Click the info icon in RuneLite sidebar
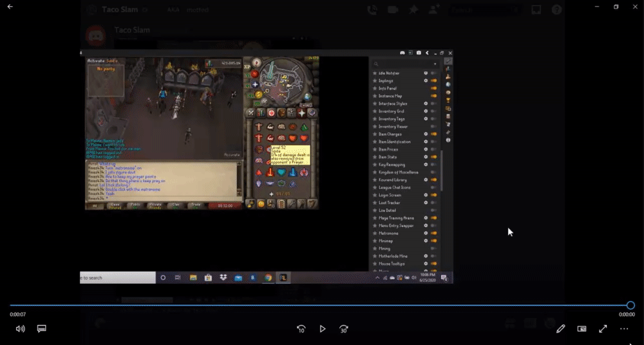The height and width of the screenshot is (345, 644). coord(448,140)
